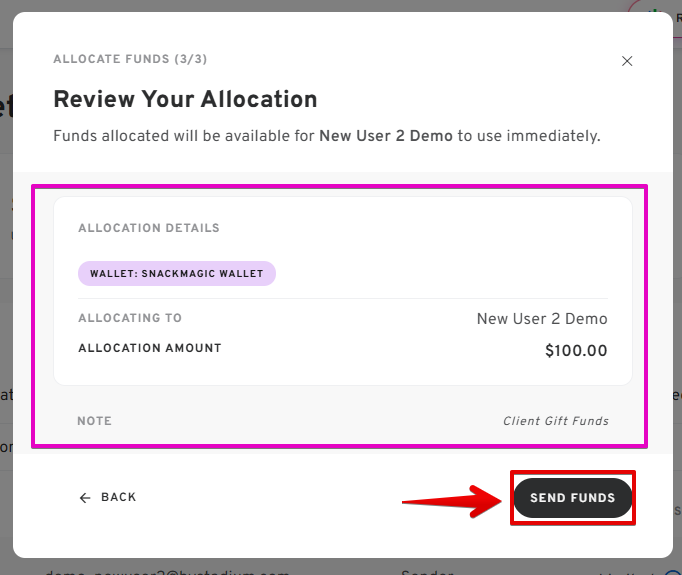Select the SnackMagic Wallet tag
Image resolution: width=682 pixels, height=575 pixels.
tap(176, 273)
